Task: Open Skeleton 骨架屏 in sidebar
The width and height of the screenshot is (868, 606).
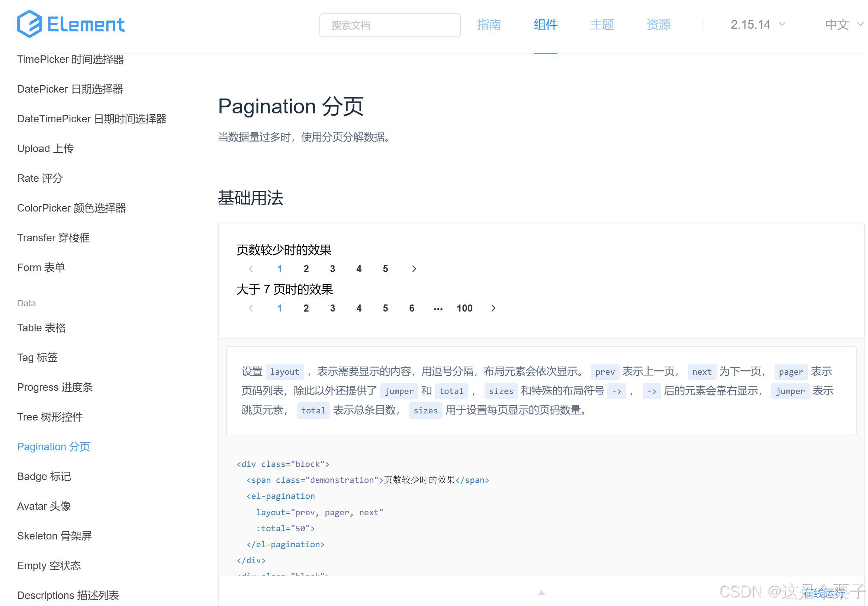Action: coord(54,536)
